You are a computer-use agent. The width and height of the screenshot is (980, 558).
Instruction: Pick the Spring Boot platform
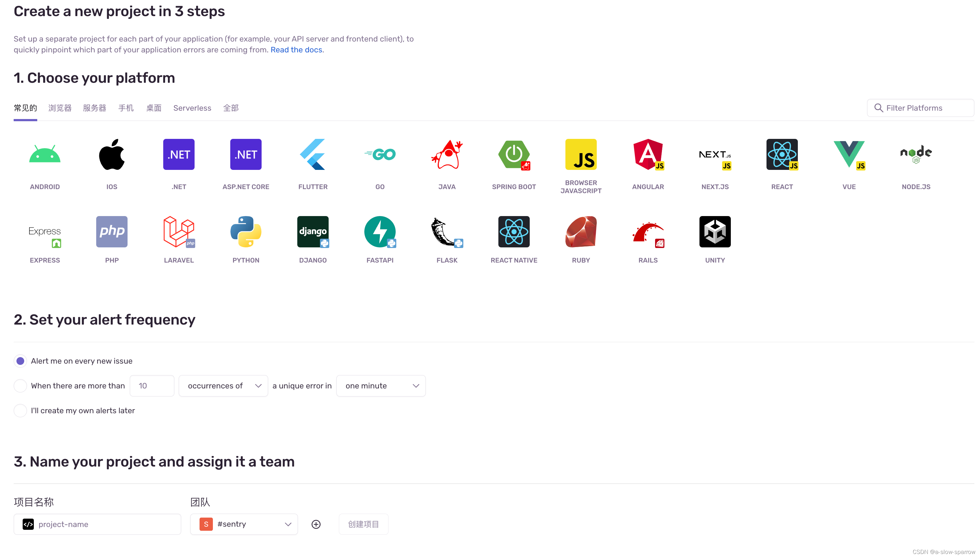coord(514,155)
